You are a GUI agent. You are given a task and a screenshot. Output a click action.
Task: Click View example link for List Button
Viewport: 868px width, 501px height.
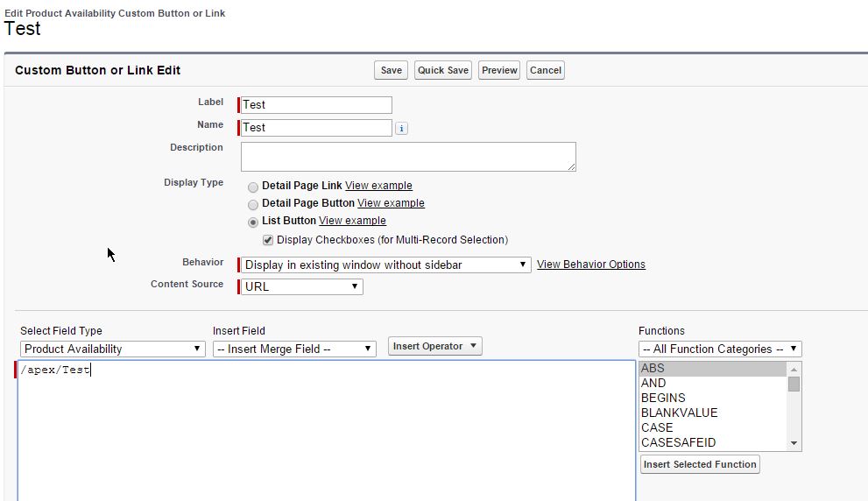pos(352,221)
